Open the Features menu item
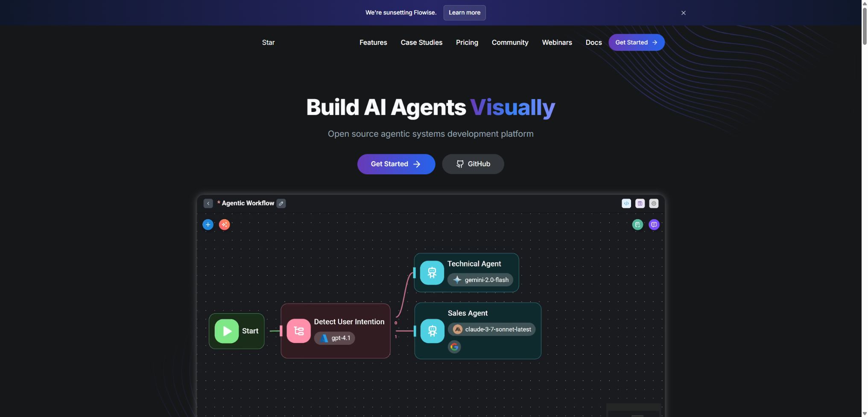The image size is (868, 417). pyautogui.click(x=373, y=42)
